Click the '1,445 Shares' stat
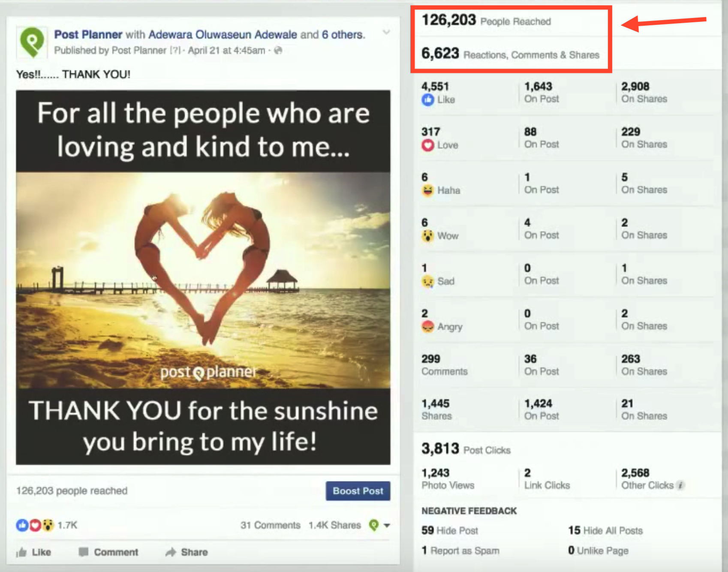The image size is (728, 572). pyautogui.click(x=436, y=410)
